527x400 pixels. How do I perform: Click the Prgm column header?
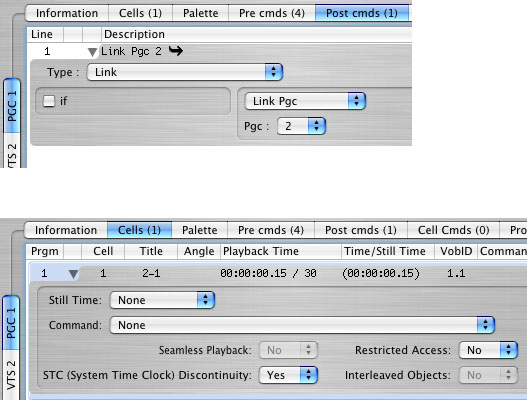point(44,251)
